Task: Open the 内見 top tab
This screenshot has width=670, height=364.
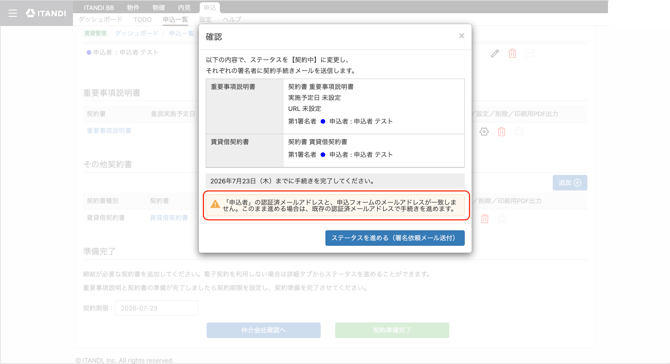Action: pyautogui.click(x=184, y=8)
